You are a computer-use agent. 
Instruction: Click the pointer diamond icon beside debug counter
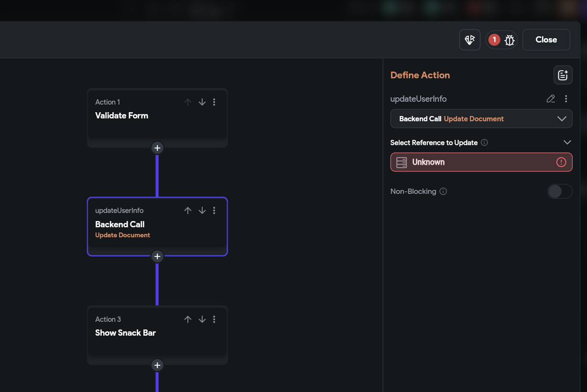point(470,40)
